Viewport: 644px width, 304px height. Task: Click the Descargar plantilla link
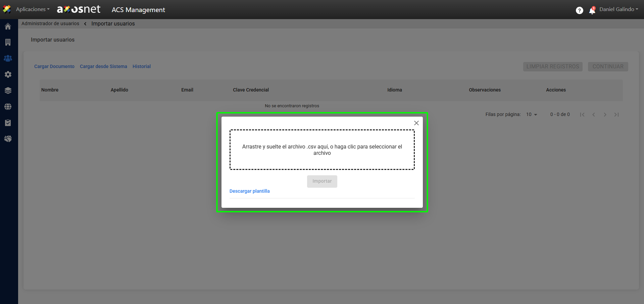[x=249, y=191]
